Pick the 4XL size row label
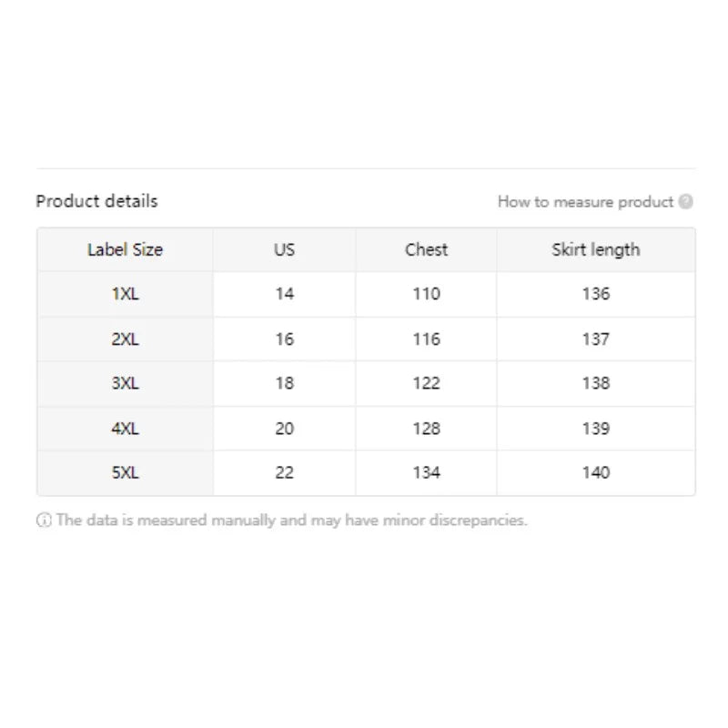 126,428
